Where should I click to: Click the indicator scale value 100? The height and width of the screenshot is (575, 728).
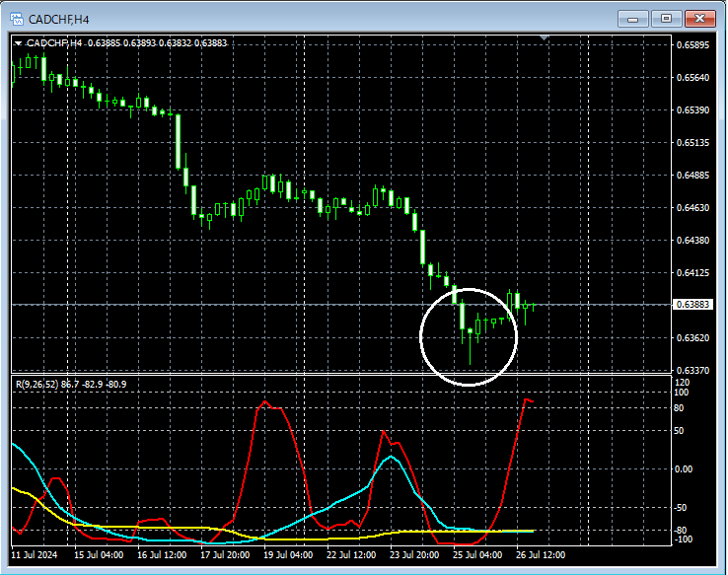point(682,393)
